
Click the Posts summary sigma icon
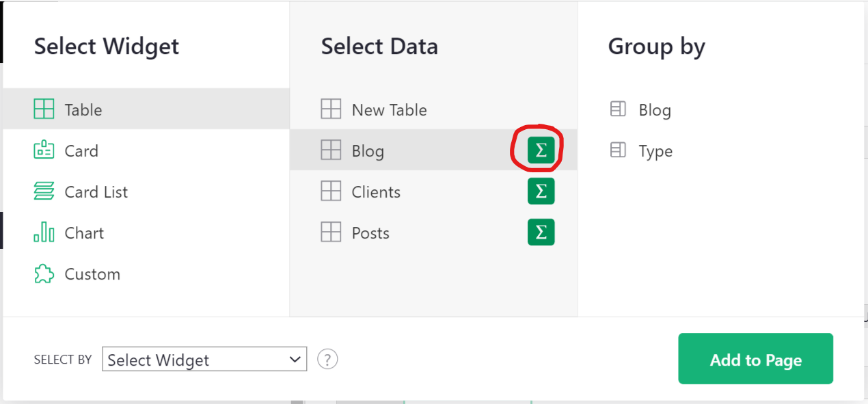[x=541, y=232]
